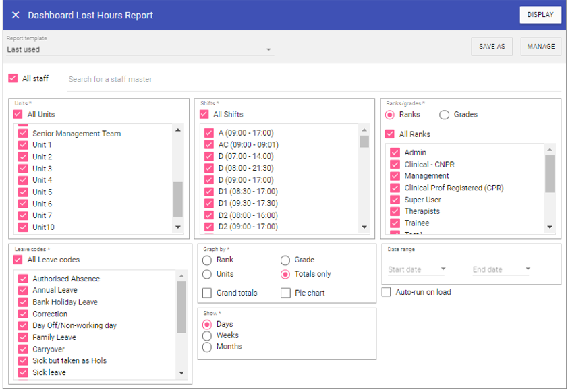Enable the Grand totals checkbox
568x392 pixels.
point(207,293)
